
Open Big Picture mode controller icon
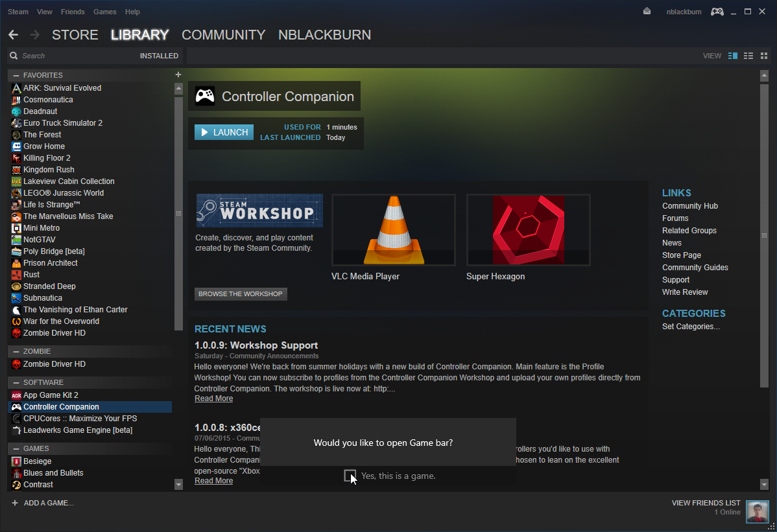(717, 12)
